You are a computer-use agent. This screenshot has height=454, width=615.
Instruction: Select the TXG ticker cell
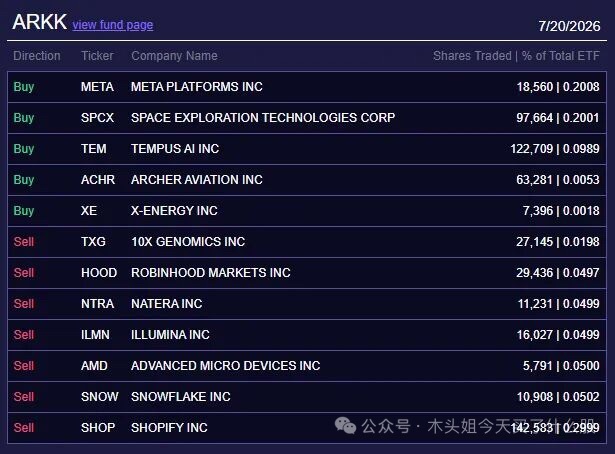[93, 242]
